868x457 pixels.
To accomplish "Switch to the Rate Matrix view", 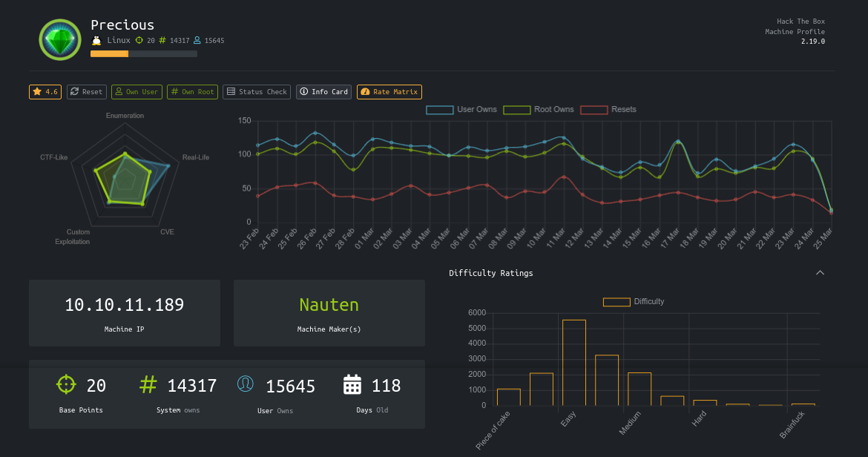I will (389, 92).
